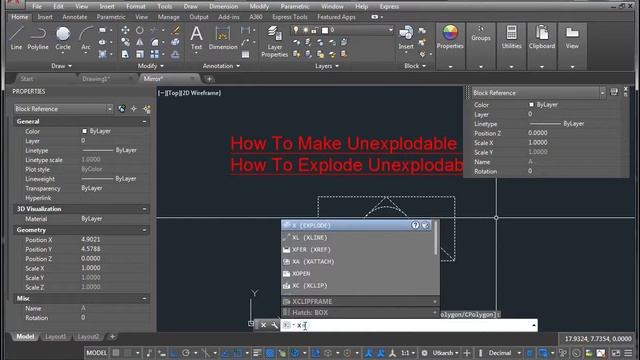Expand the Block panel dropdown
Screen dimensions: 640x360
coord(415,66)
